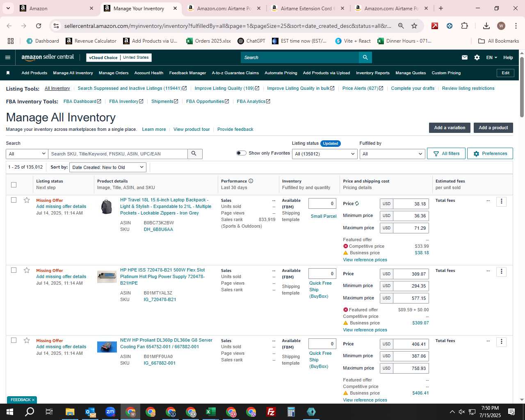
Task: Click the bookmark flag icon in nav bar
Action: pyautogui.click(x=8, y=73)
